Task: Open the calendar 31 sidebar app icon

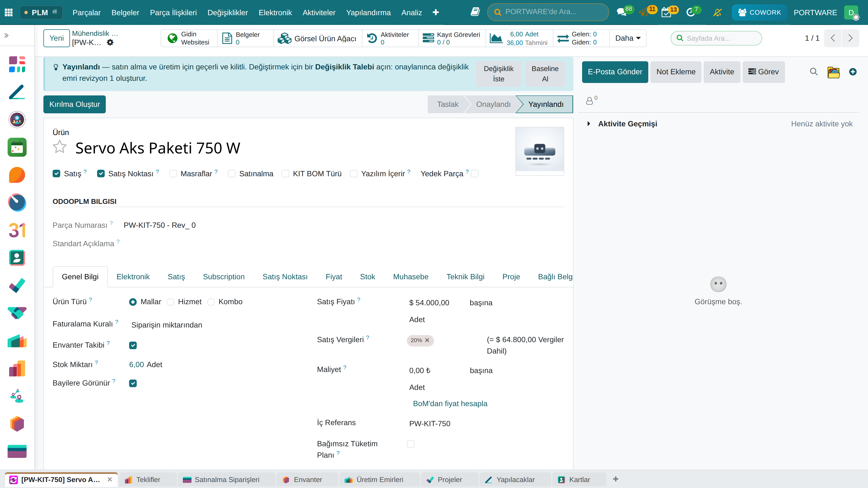Action: [17, 230]
